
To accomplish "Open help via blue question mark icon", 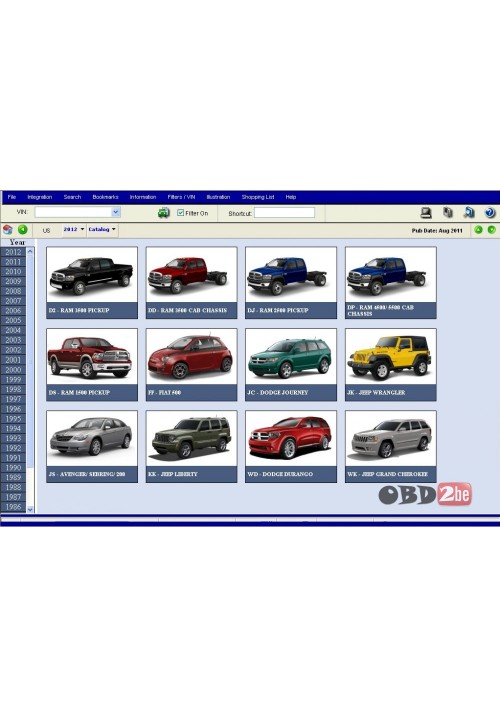I will pyautogui.click(x=490, y=213).
